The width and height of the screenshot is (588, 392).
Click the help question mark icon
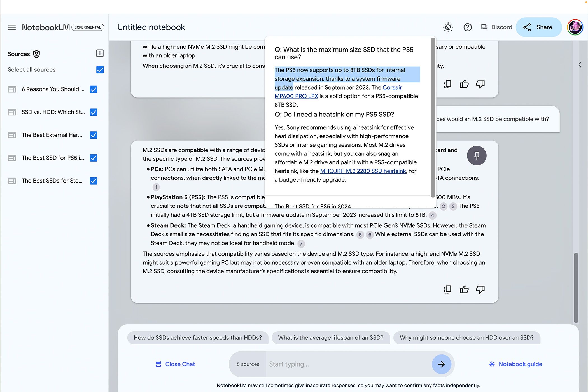467,27
